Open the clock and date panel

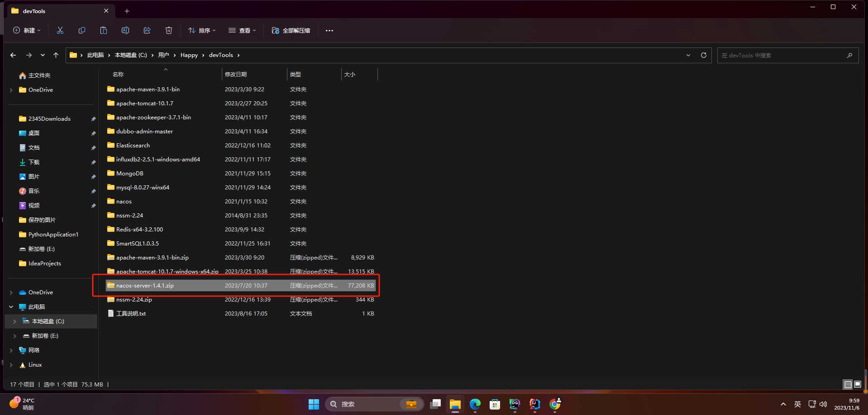coord(847,404)
